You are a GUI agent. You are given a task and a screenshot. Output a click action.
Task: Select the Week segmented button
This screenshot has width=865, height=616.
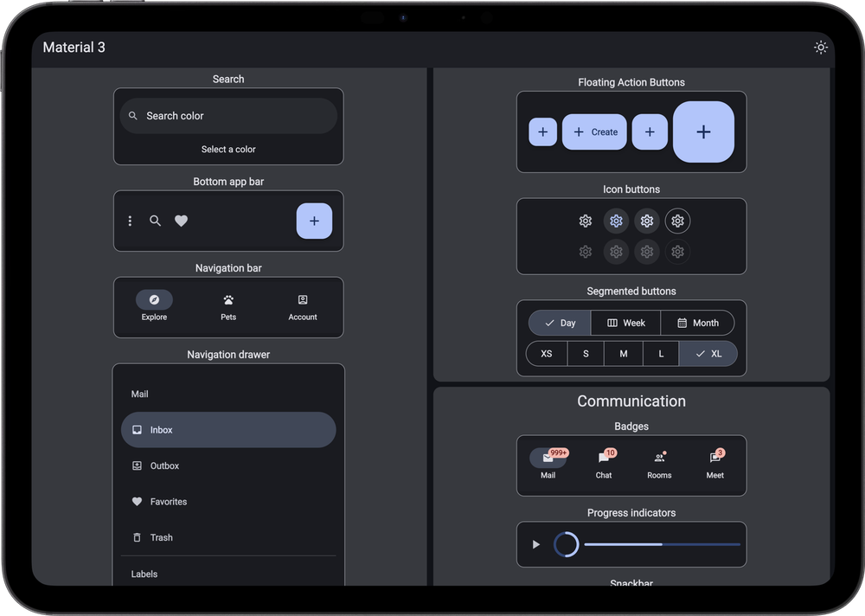[625, 323]
